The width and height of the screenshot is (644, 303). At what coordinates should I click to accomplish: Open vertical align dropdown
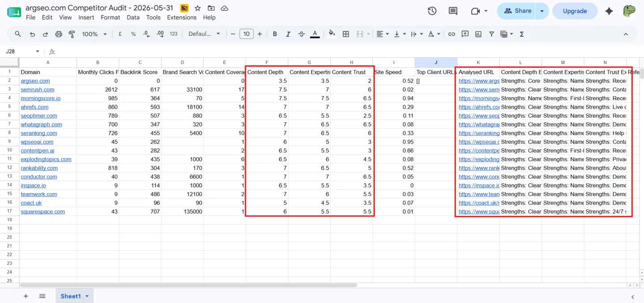click(399, 34)
